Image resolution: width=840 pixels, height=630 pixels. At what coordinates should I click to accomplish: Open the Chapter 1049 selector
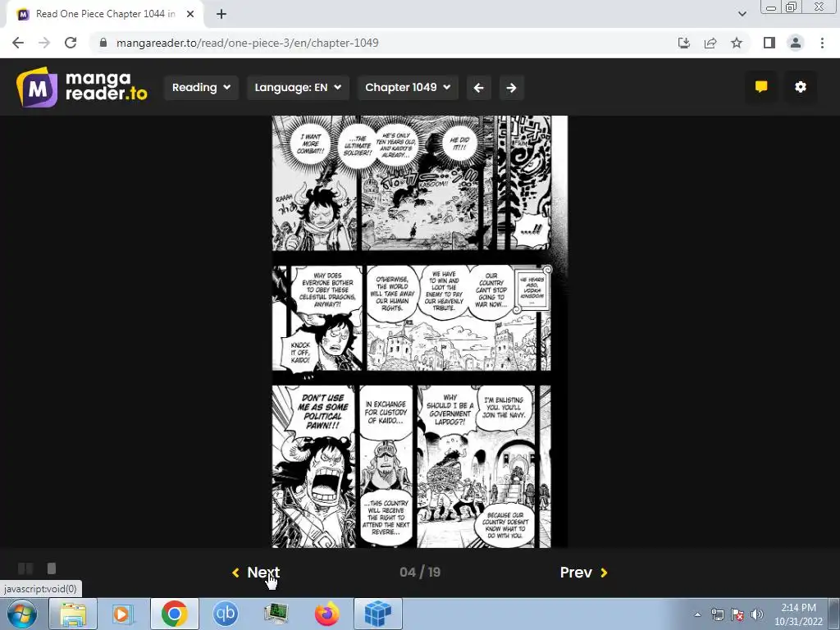coord(408,87)
